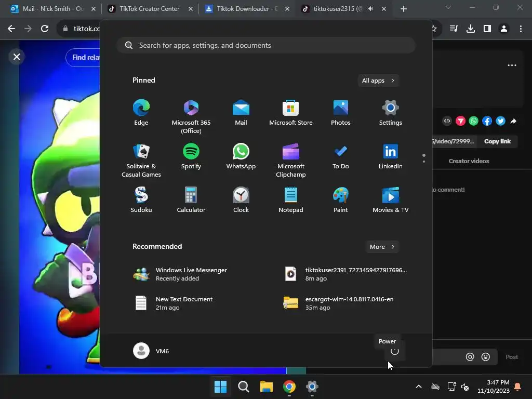This screenshot has height=399, width=532.
Task: Reload the TikTok page
Action: pyautogui.click(x=45, y=29)
